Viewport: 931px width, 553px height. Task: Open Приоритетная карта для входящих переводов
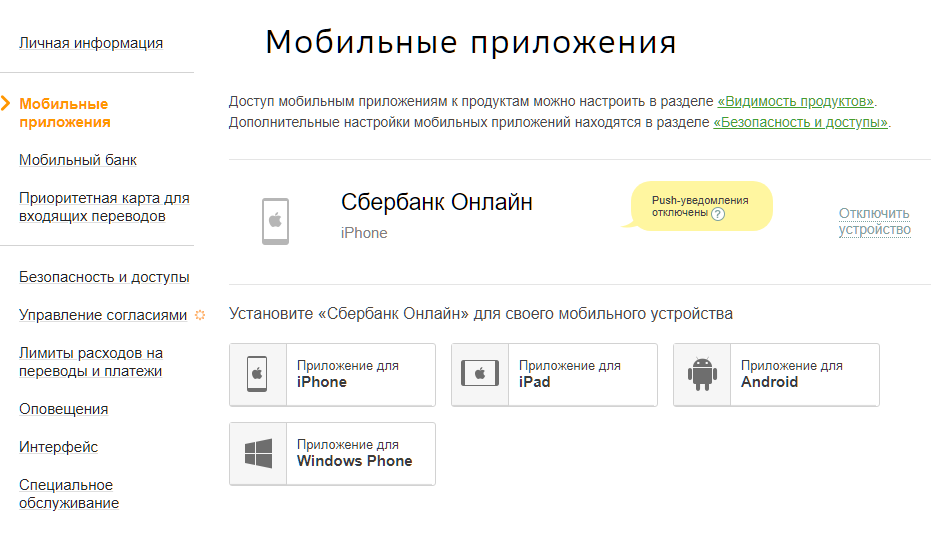104,207
